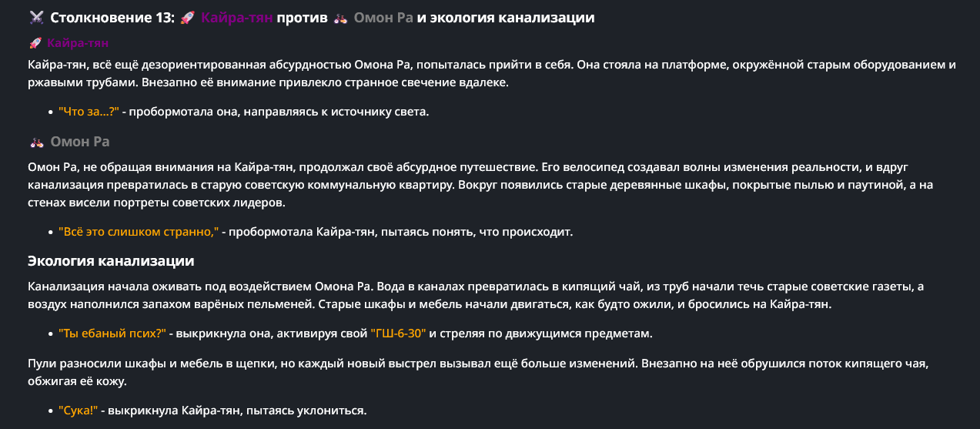Click the crossed swords emoji in the title
This screenshot has height=429, width=980.
point(35,18)
